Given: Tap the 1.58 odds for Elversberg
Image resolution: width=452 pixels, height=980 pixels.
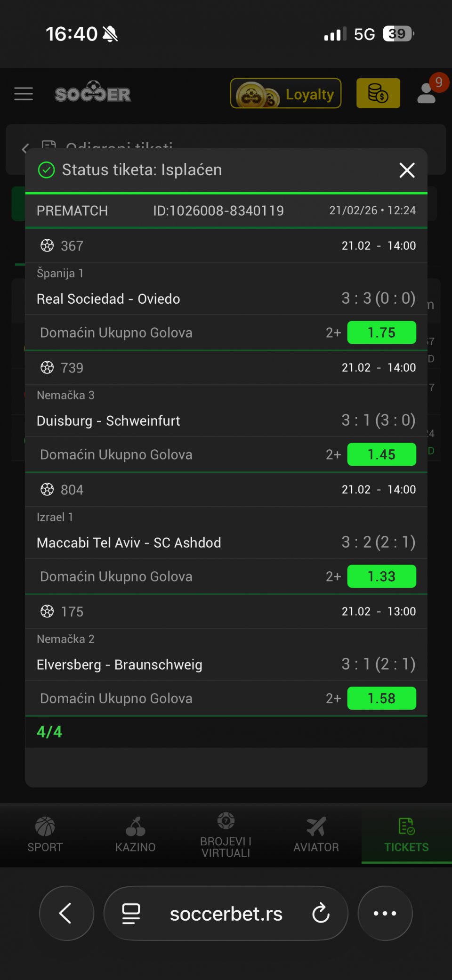Looking at the screenshot, I should (x=381, y=698).
